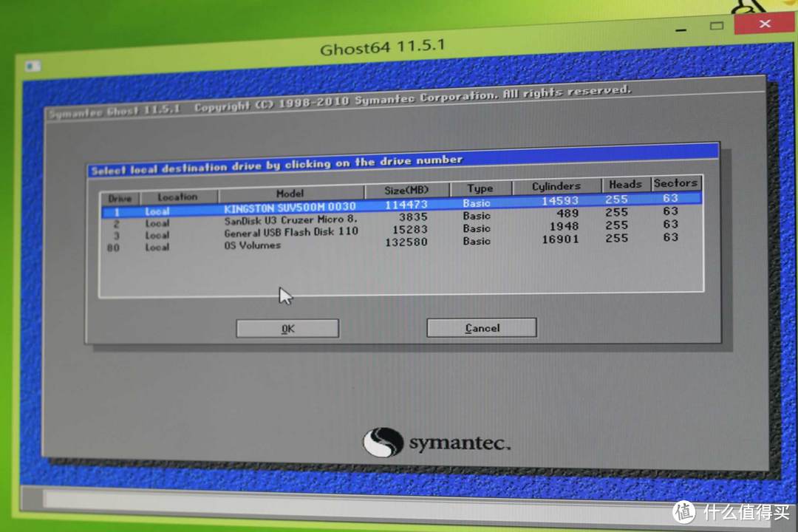
Task: Click the Ghost64 11.5.1 title bar
Action: 383,47
